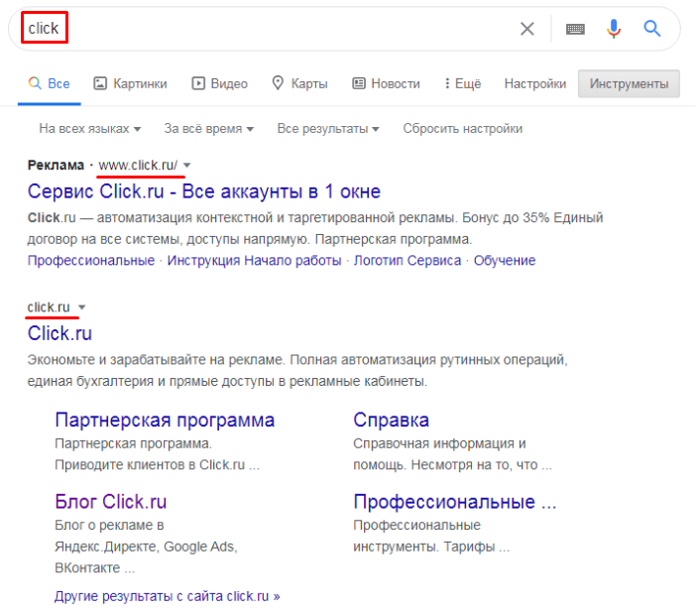Switch to the Видео tab

(x=219, y=83)
